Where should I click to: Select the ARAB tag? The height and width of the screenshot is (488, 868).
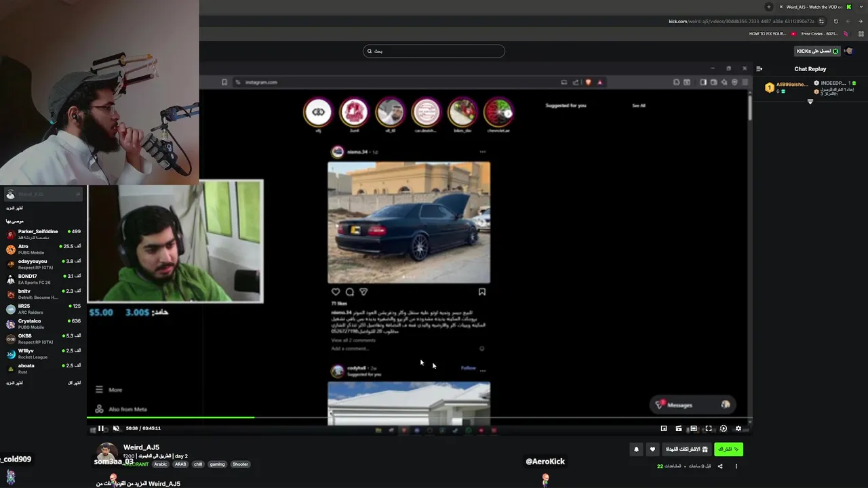180,464
